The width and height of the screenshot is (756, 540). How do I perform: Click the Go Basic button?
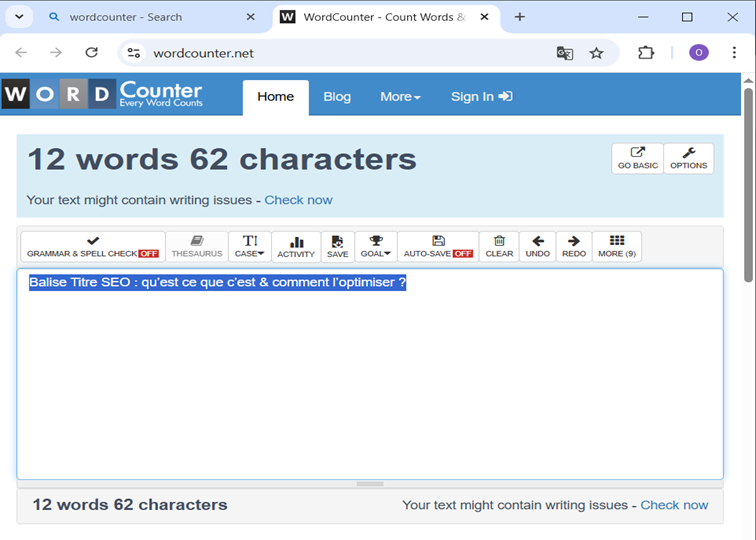click(637, 158)
